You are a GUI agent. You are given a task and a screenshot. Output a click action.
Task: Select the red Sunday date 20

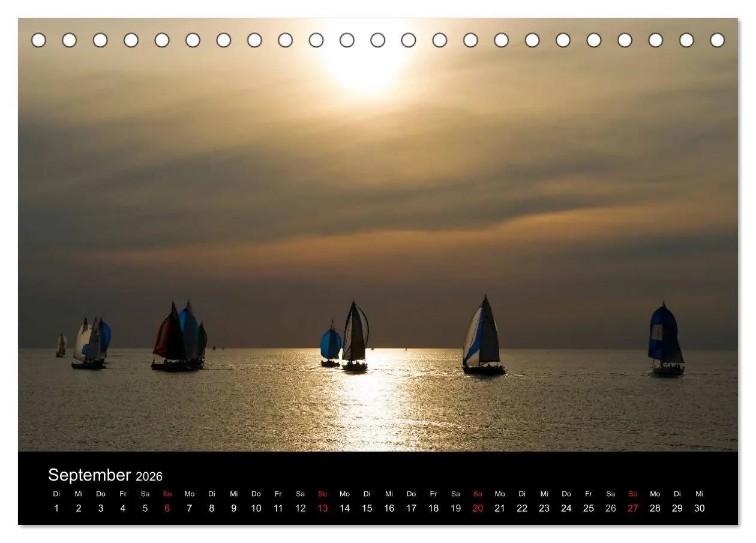478,508
